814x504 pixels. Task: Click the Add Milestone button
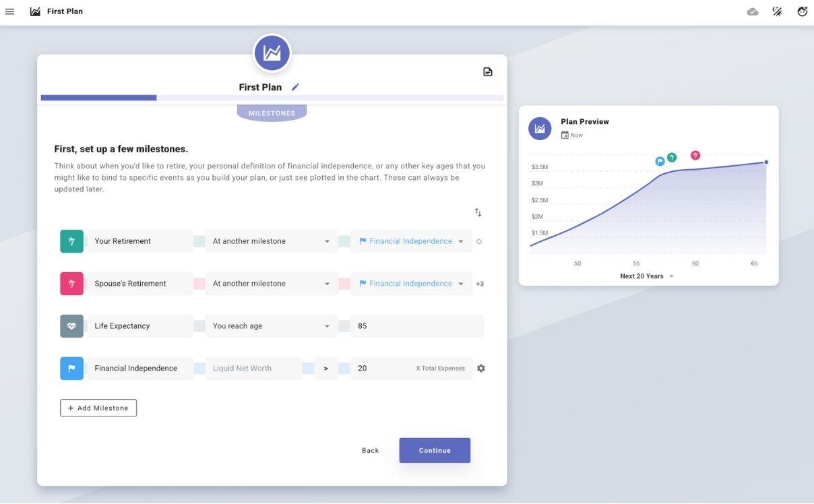[x=98, y=408]
